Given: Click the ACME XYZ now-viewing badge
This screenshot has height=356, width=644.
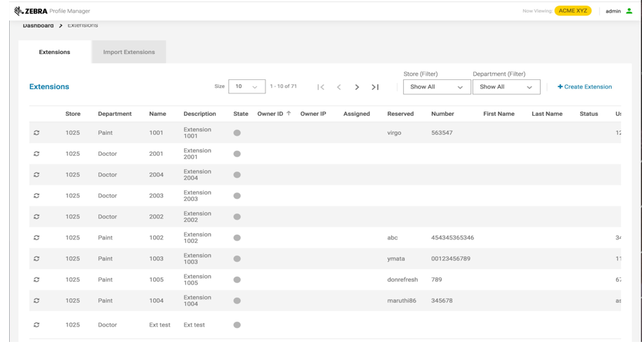Looking at the screenshot, I should click(x=572, y=11).
